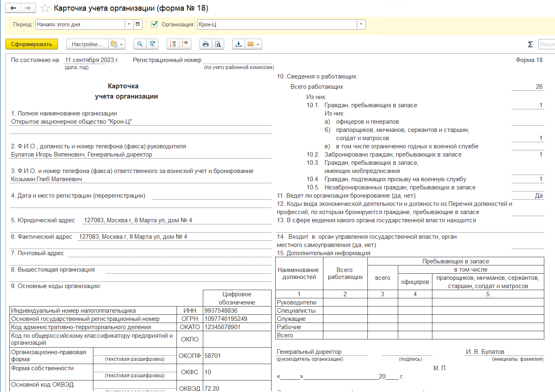
Task: Click the 'Служащие' row label
Action: (291, 319)
